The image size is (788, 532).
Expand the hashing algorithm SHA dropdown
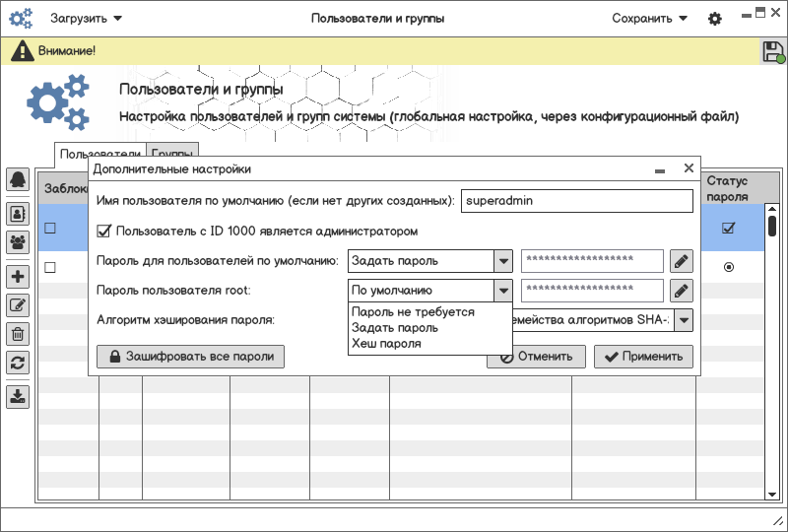pyautogui.click(x=683, y=320)
